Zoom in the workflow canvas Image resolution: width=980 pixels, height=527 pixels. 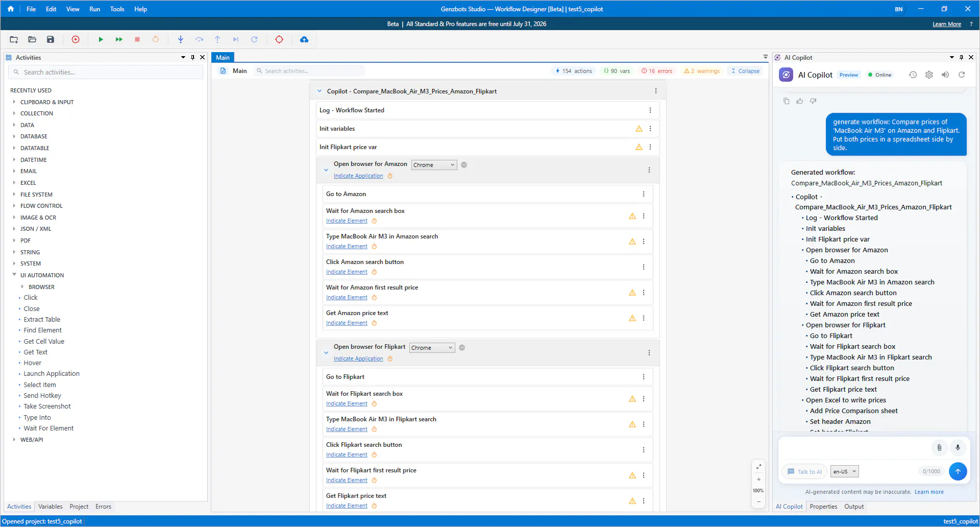pos(758,480)
